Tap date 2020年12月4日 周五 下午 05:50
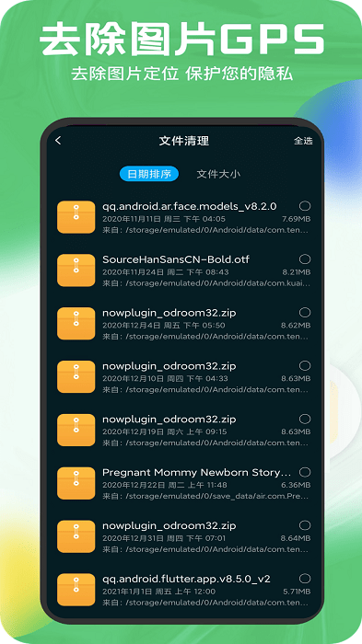Screen dimensions: 362x644 point(164,326)
